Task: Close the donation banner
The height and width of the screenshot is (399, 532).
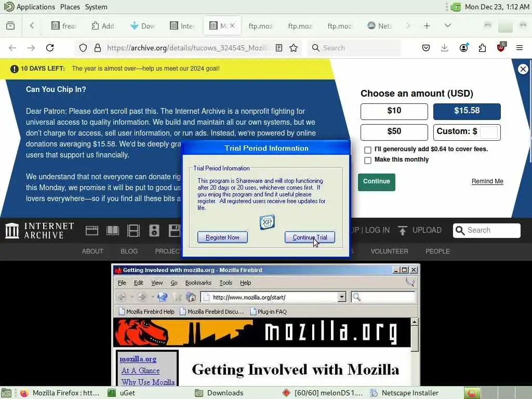Action: point(523,69)
